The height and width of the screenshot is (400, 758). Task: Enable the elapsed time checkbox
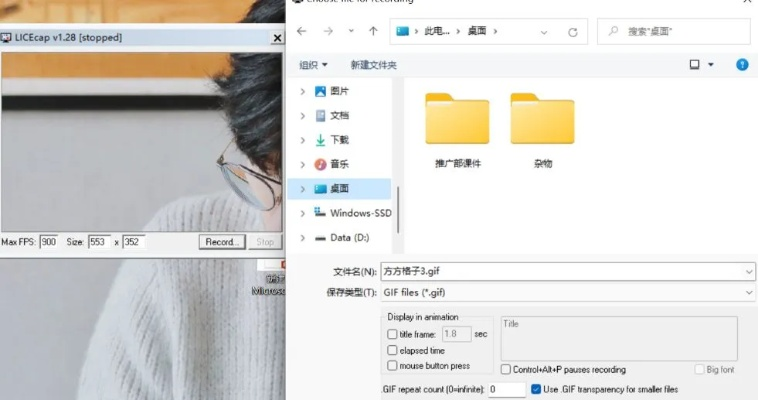[392, 351]
